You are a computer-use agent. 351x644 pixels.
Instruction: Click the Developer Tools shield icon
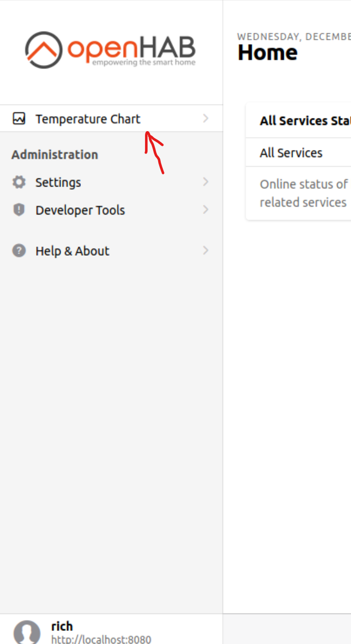point(19,210)
